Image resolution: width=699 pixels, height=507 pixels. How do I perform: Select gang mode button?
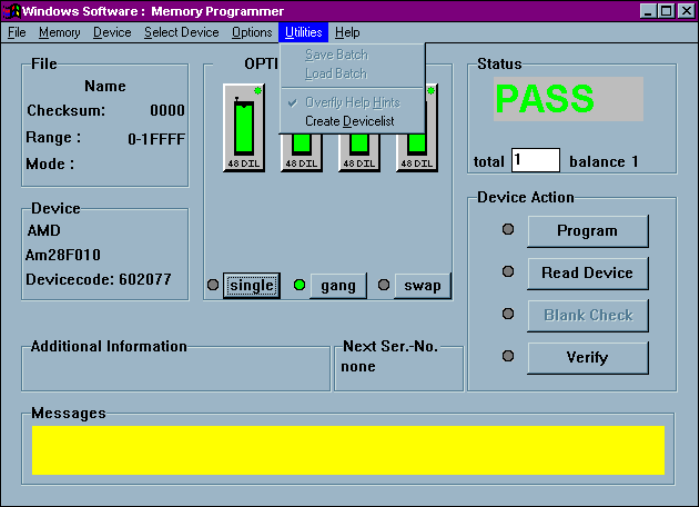pos(338,285)
